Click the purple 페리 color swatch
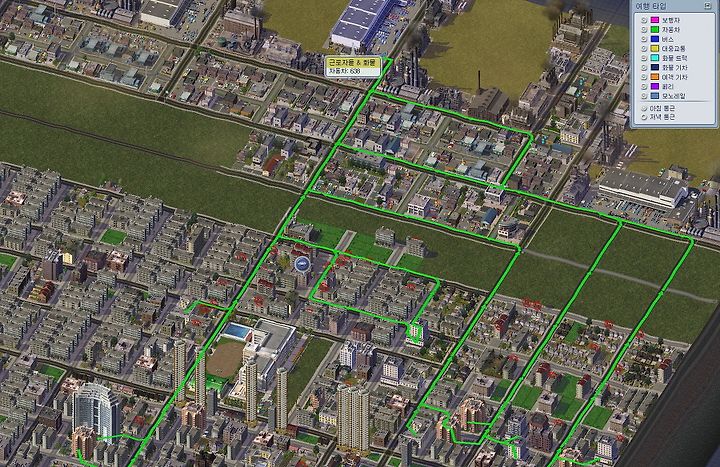Image resolution: width=720 pixels, height=467 pixels. (x=655, y=86)
